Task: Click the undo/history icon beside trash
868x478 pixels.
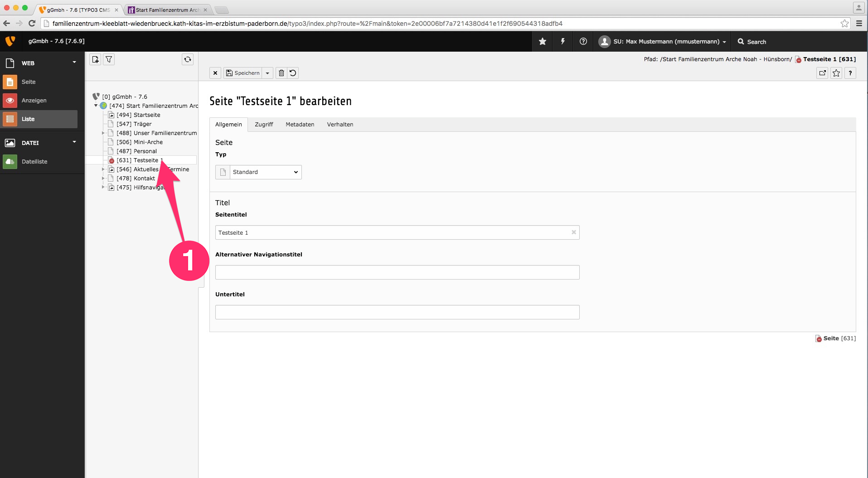Action: click(x=293, y=73)
